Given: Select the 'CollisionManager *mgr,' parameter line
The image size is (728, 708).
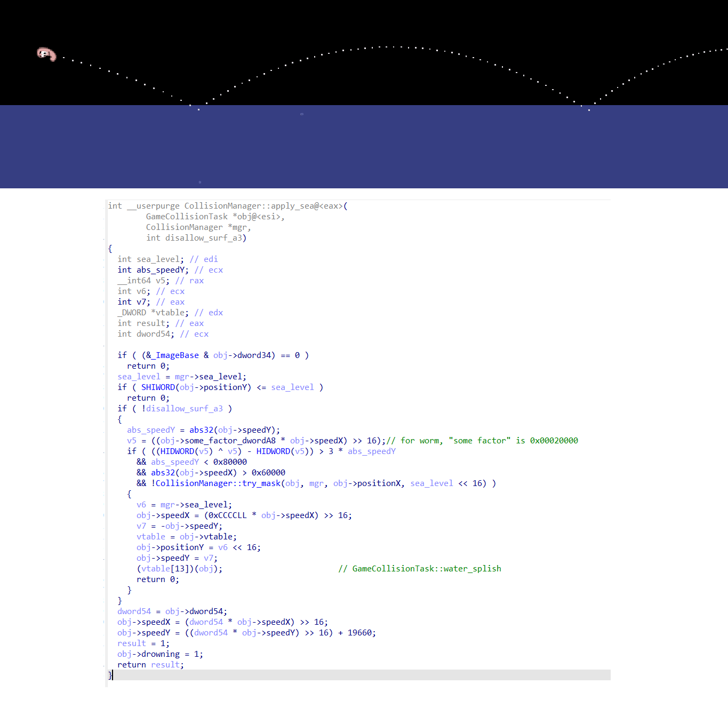Looking at the screenshot, I should point(198,227).
